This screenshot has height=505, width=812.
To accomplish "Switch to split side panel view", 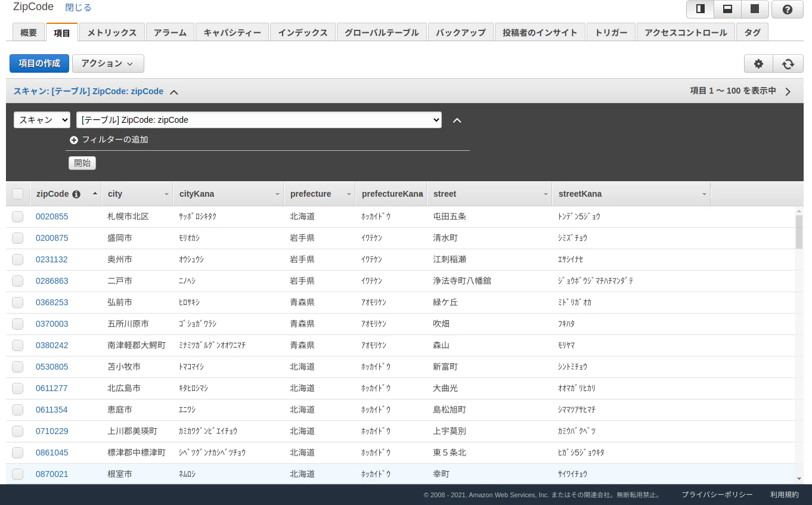I will click(x=700, y=9).
